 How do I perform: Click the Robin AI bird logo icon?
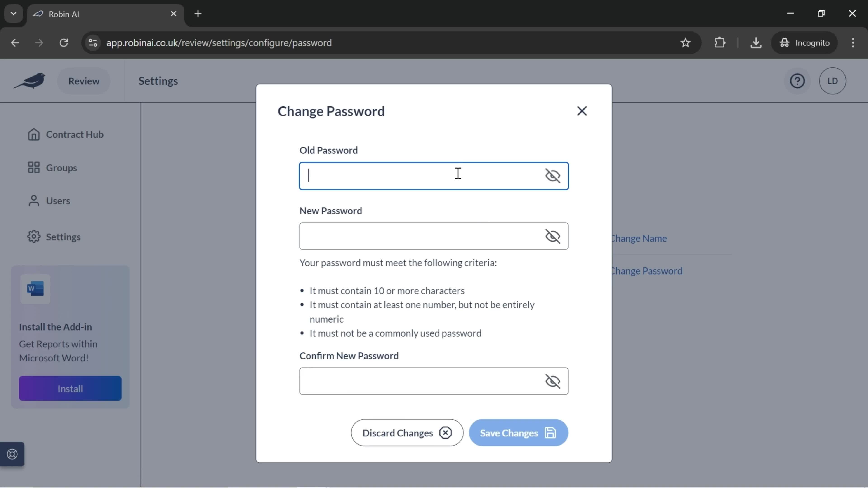click(30, 80)
